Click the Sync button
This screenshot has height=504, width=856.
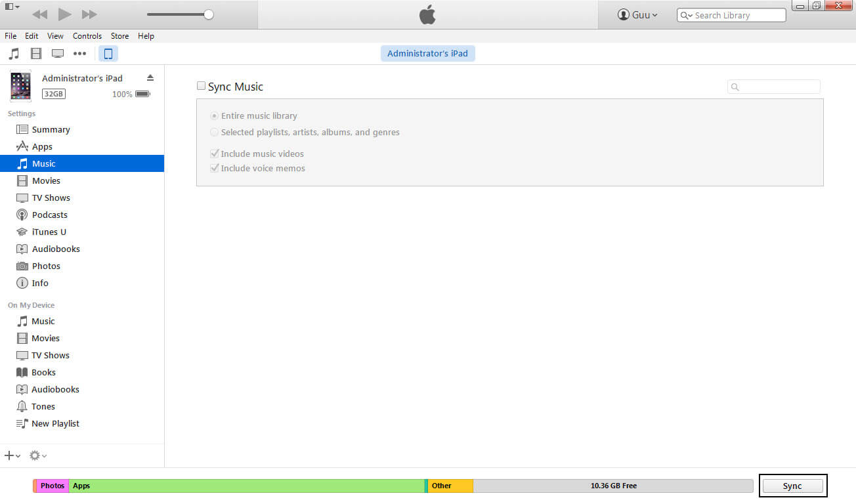pyautogui.click(x=792, y=486)
